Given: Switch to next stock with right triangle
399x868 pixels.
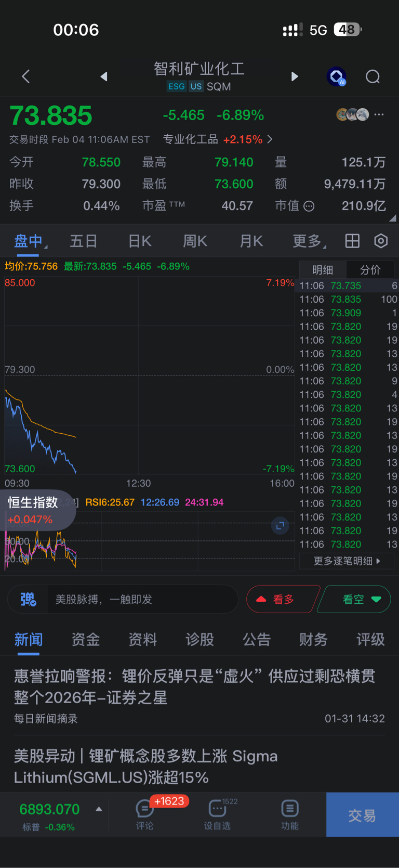Looking at the screenshot, I should point(295,76).
